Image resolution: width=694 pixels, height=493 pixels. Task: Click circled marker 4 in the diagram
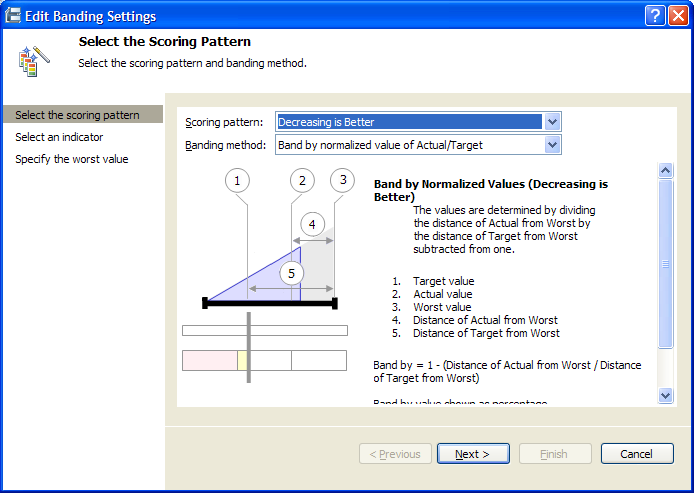tap(312, 224)
